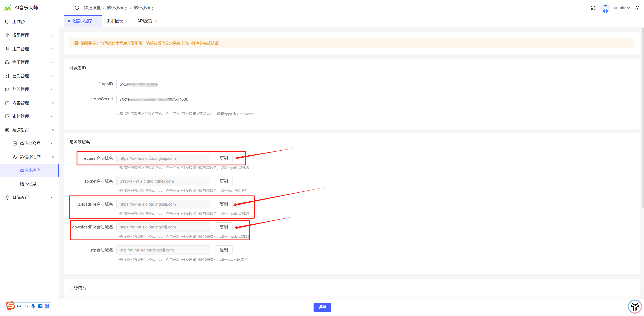Image resolution: width=644 pixels, height=316 pixels.
Task: Open the tabs overflow dropdown arrow
Action: pyautogui.click(x=638, y=21)
